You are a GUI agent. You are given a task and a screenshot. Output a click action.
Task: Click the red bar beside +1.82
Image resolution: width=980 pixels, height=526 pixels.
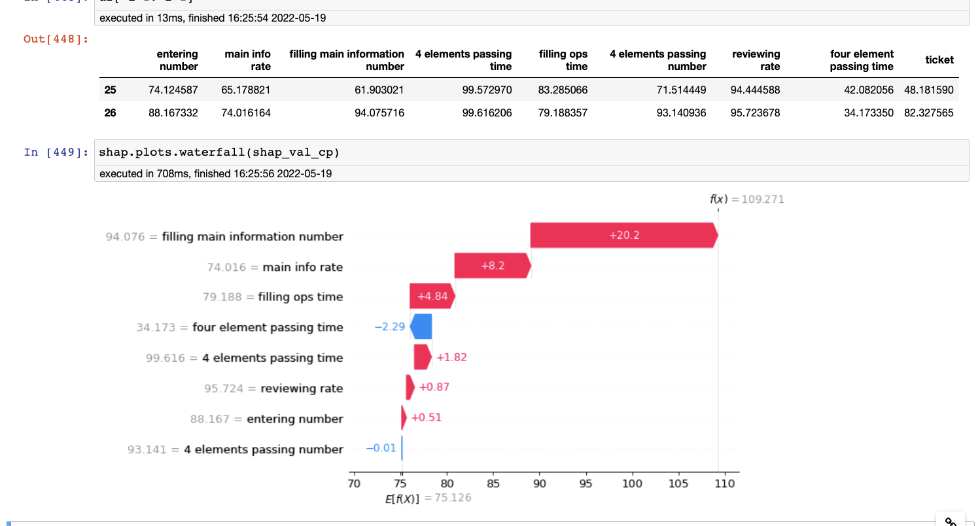(423, 357)
